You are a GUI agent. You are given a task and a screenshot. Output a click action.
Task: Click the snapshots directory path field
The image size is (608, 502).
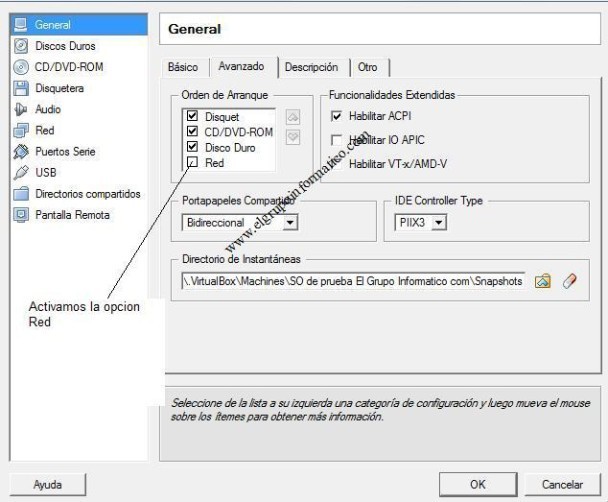[353, 281]
